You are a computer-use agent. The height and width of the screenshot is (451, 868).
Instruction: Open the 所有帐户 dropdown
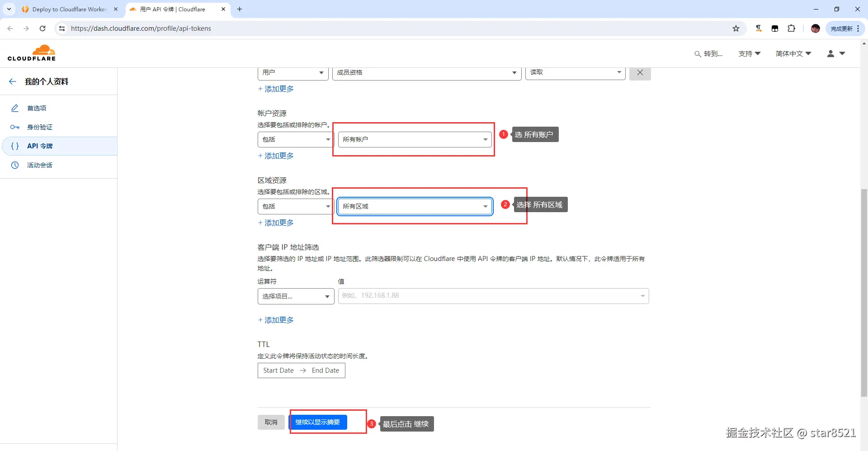point(415,139)
